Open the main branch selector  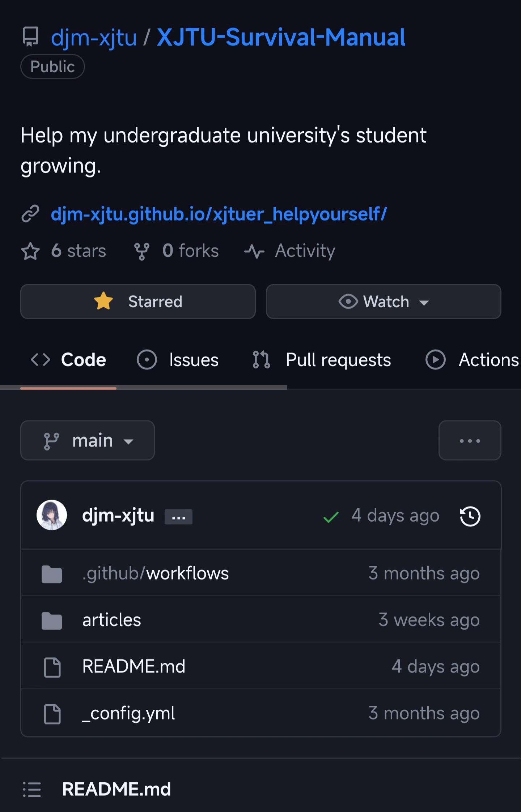point(88,440)
